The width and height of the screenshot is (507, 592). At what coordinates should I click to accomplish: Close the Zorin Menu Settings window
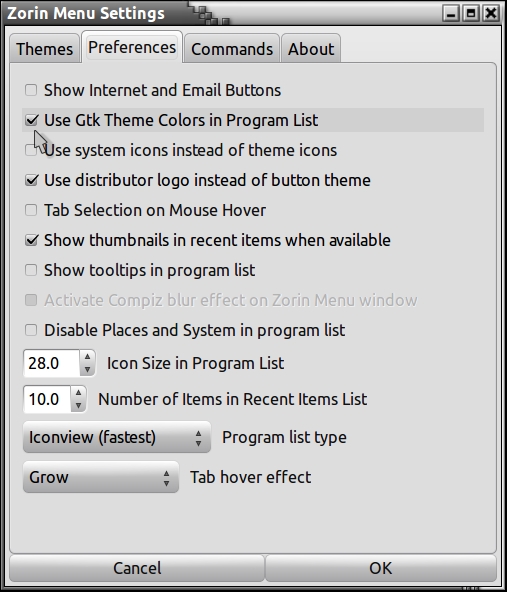pyautogui.click(x=490, y=14)
